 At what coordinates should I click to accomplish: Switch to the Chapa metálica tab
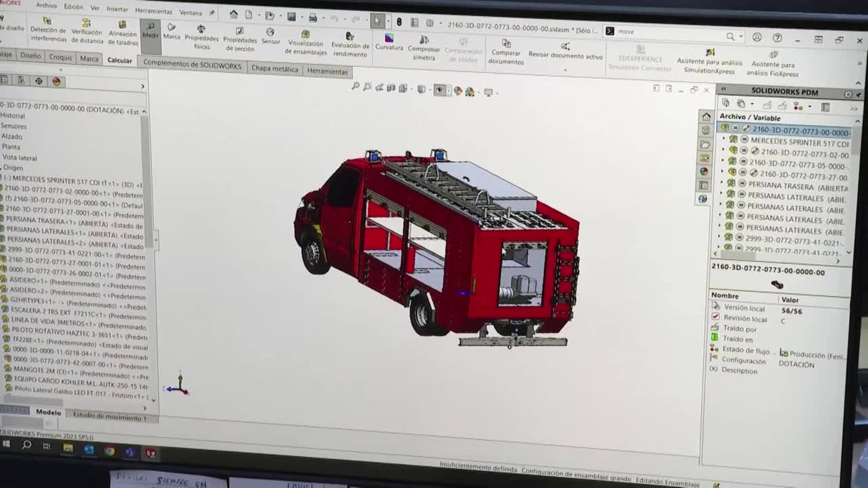274,69
